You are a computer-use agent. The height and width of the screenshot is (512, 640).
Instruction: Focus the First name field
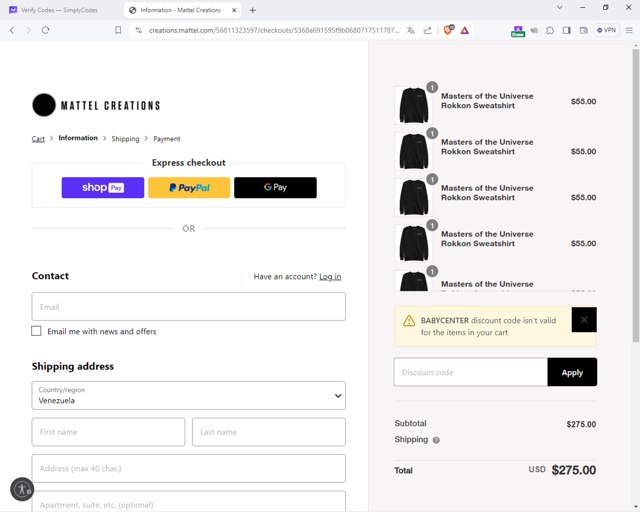point(108,432)
